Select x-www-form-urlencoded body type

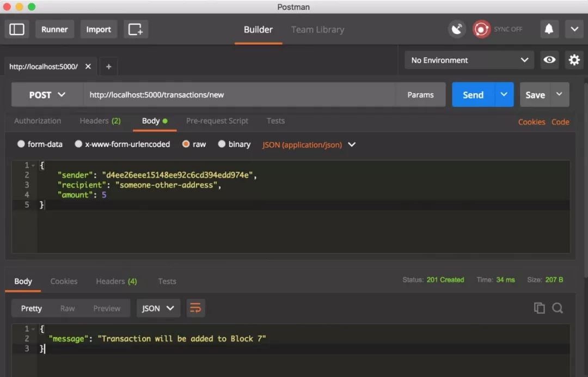(x=78, y=144)
